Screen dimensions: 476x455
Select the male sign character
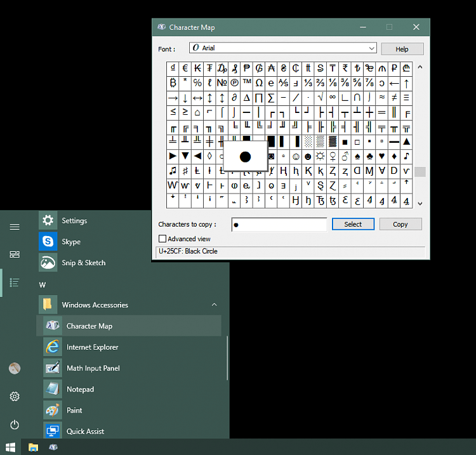[x=345, y=157]
